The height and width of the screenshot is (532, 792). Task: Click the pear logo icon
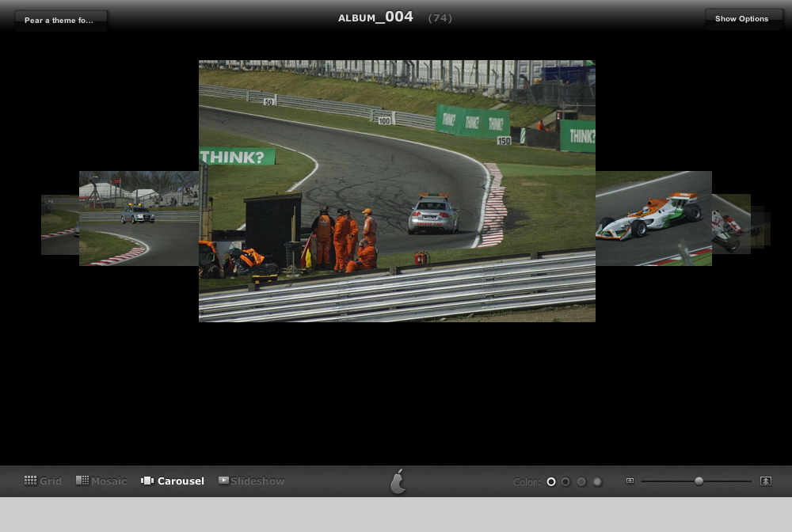tap(398, 481)
